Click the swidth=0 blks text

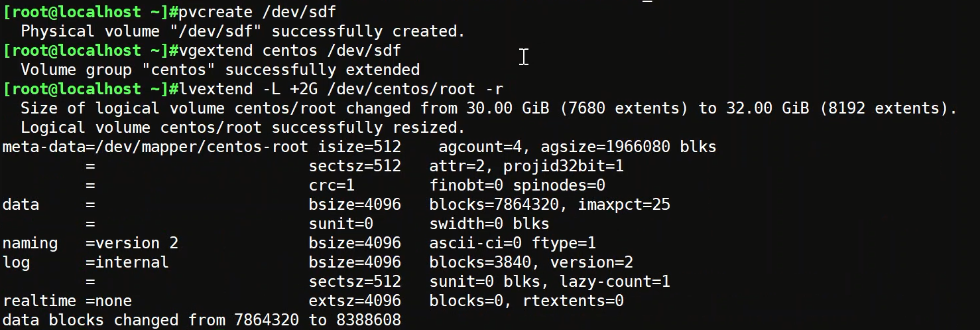[489, 224]
